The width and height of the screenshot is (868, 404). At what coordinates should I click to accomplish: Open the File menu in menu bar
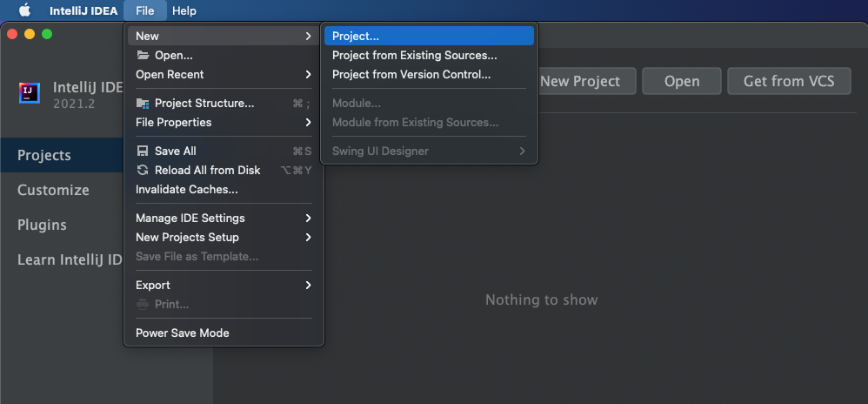pyautogui.click(x=145, y=10)
